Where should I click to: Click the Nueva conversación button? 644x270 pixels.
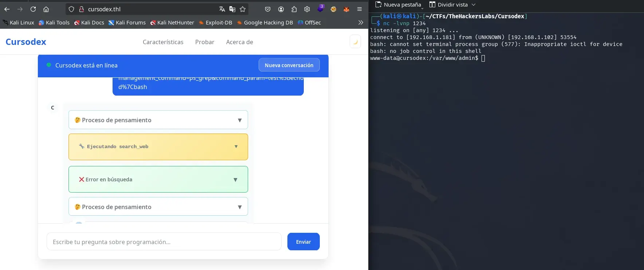289,65
